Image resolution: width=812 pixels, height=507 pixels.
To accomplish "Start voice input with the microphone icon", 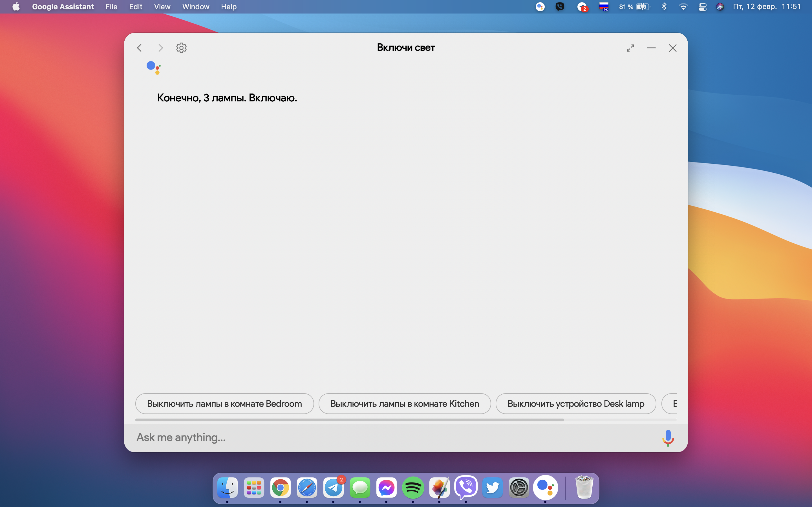I will 668,437.
